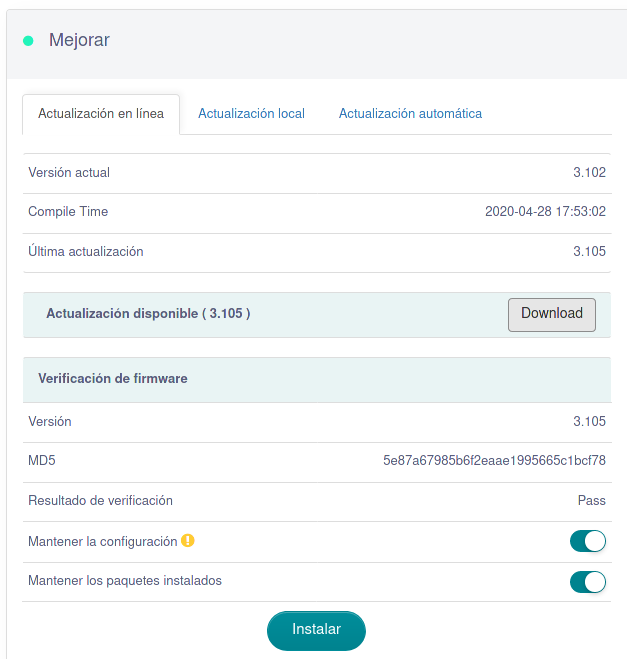
Task: Click the Pass verification result
Action: [x=591, y=501]
